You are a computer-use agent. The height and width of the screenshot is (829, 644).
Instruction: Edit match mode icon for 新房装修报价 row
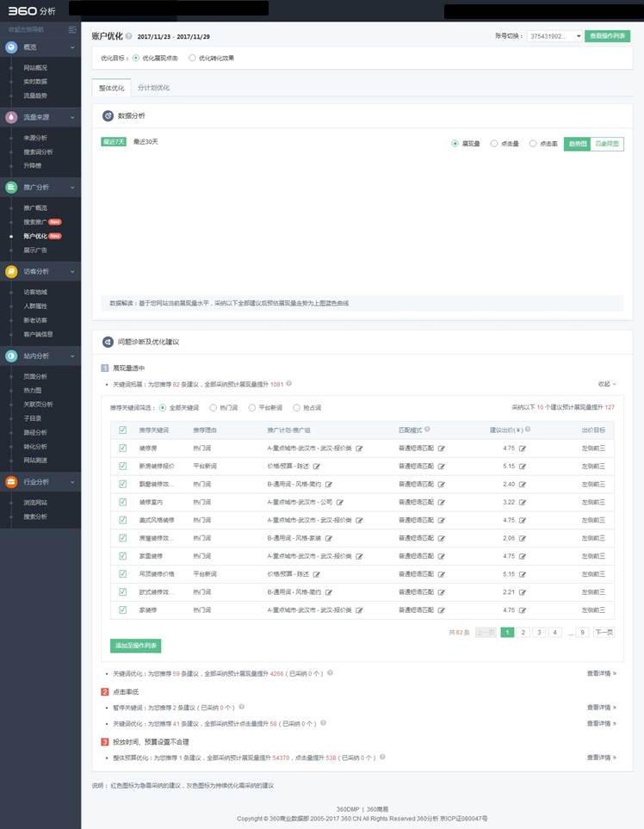point(441,465)
